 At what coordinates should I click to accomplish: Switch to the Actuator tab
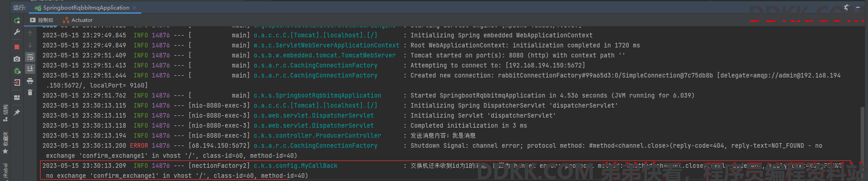pyautogui.click(x=77, y=20)
